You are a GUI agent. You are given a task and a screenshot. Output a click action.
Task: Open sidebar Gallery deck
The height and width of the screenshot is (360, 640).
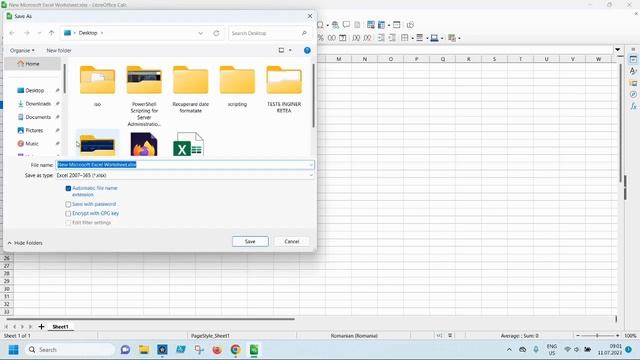633,83
